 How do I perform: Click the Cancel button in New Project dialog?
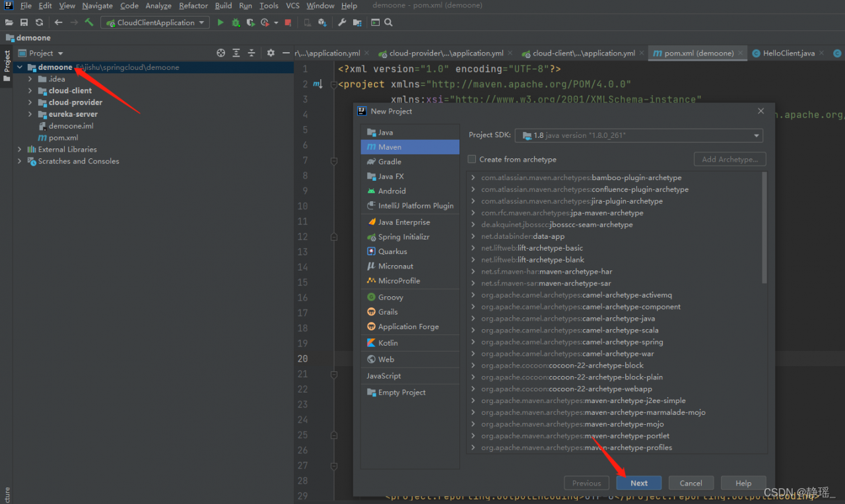click(x=691, y=483)
